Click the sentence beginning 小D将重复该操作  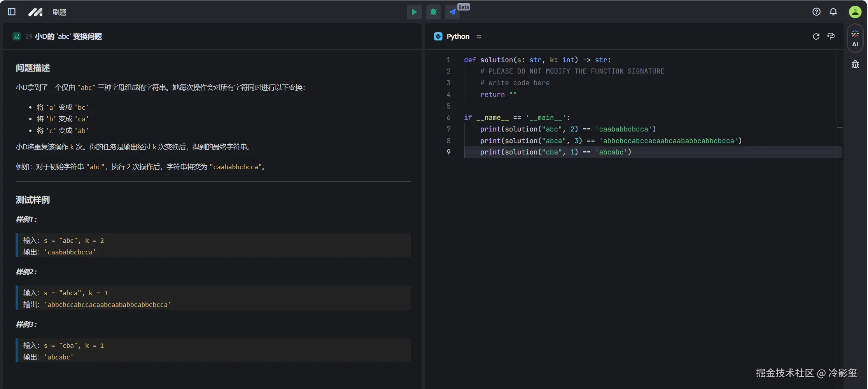coord(135,147)
